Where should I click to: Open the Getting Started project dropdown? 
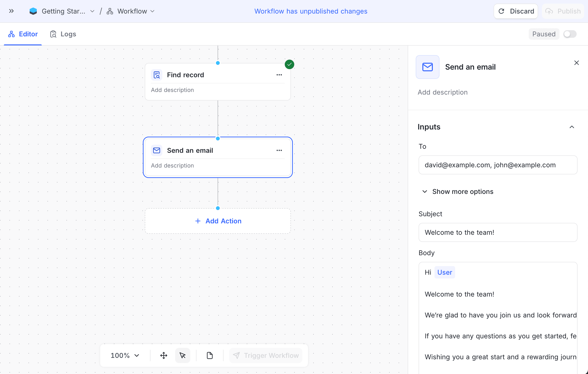[x=92, y=11]
